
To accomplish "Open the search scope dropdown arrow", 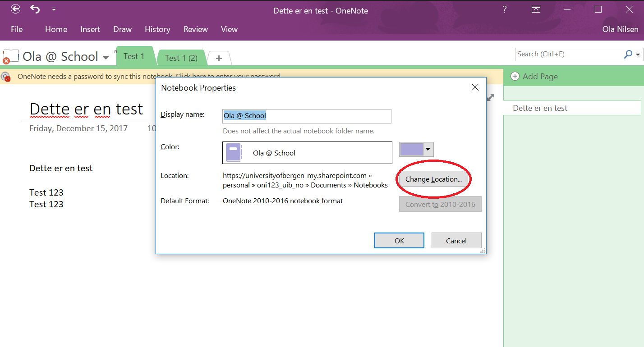I will click(x=638, y=55).
